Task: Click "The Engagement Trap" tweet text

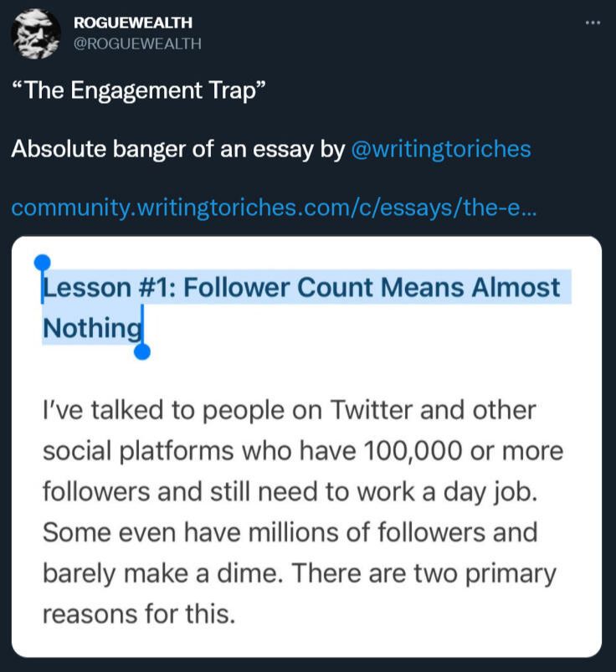Action: [139, 90]
